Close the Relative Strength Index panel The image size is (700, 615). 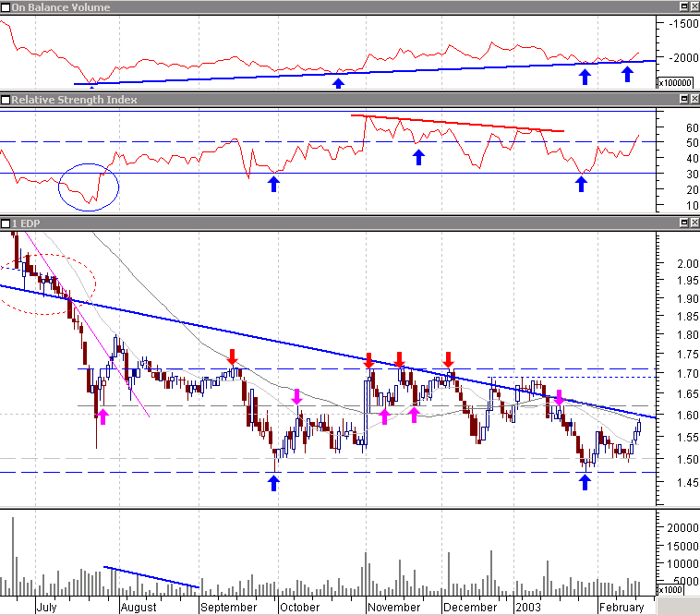pyautogui.click(x=694, y=99)
